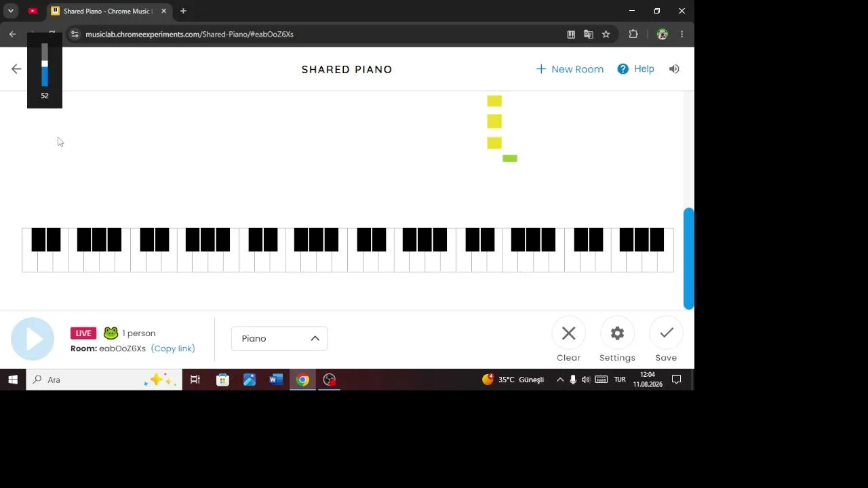Image resolution: width=868 pixels, height=488 pixels.
Task: Open the Piano instrument dropdown
Action: pos(279,339)
